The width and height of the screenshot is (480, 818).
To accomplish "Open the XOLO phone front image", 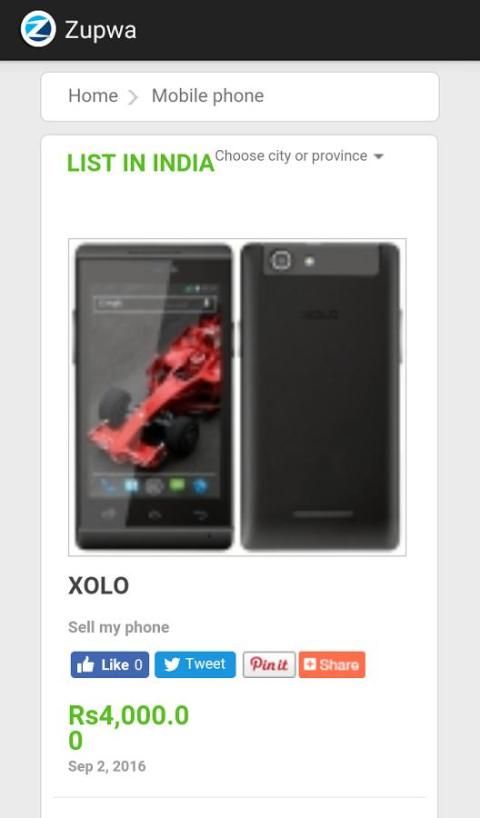I will coord(154,396).
